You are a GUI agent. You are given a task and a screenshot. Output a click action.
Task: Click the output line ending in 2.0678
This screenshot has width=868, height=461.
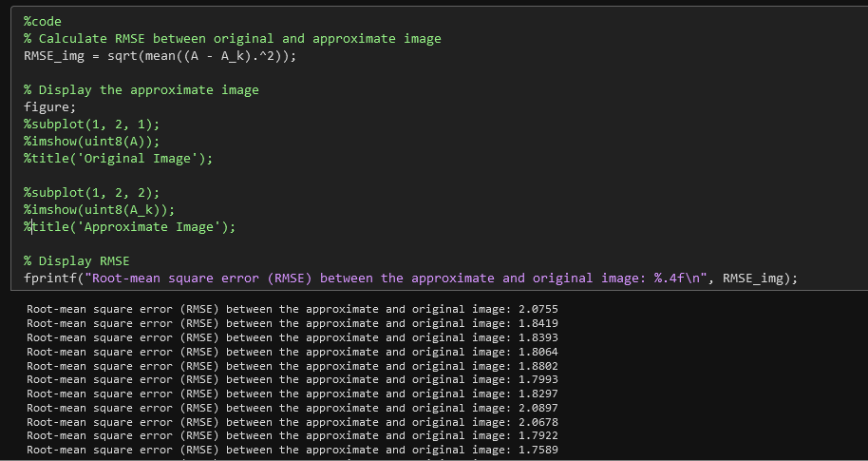[292, 422]
